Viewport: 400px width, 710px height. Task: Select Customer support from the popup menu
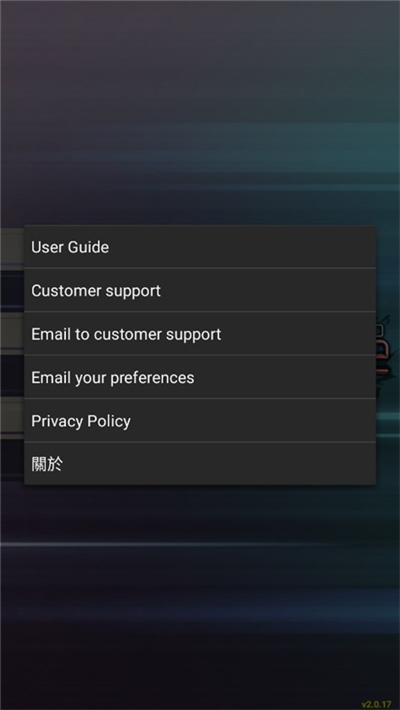pyautogui.click(x=200, y=290)
